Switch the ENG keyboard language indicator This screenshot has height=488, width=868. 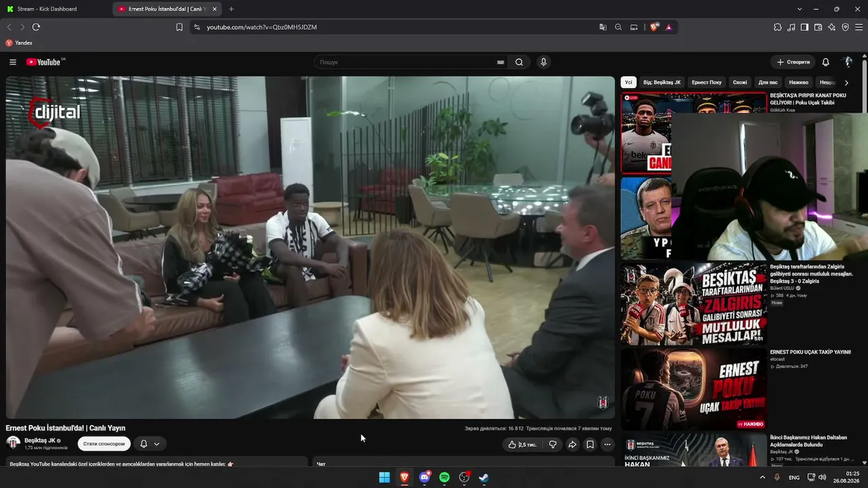point(794,478)
